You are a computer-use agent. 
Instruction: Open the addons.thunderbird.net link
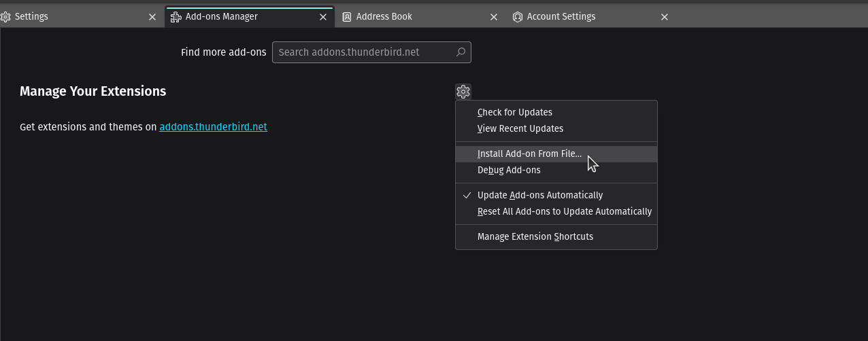click(213, 126)
